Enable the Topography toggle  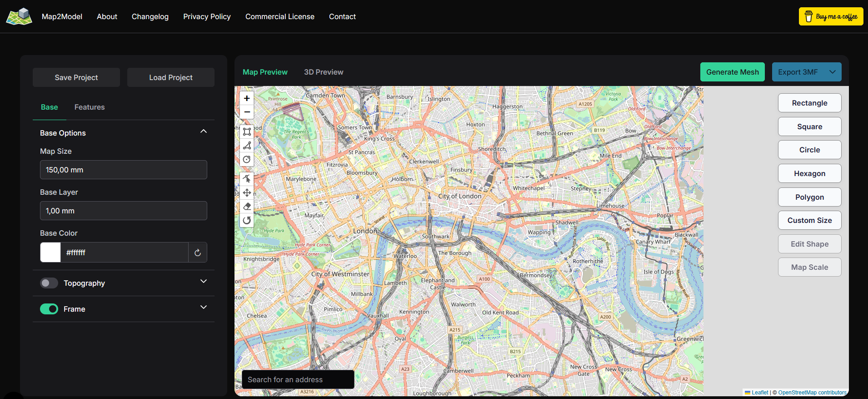click(49, 283)
